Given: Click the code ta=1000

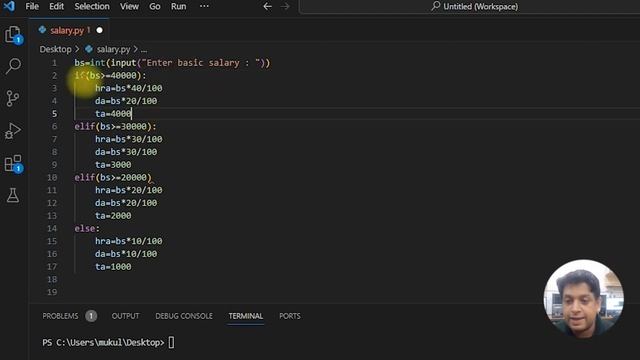Looking at the screenshot, I should click(113, 267).
